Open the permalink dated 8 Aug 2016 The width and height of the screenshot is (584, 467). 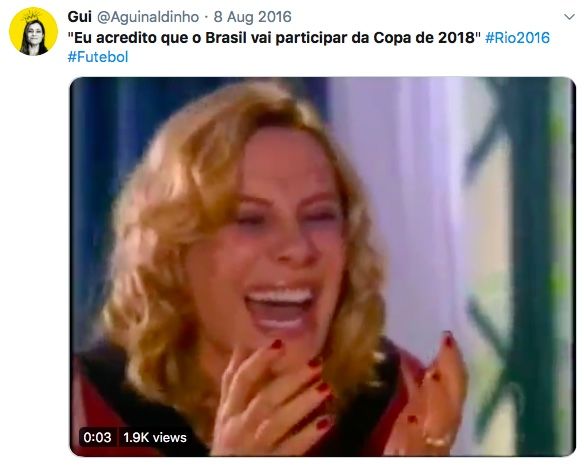tap(252, 17)
